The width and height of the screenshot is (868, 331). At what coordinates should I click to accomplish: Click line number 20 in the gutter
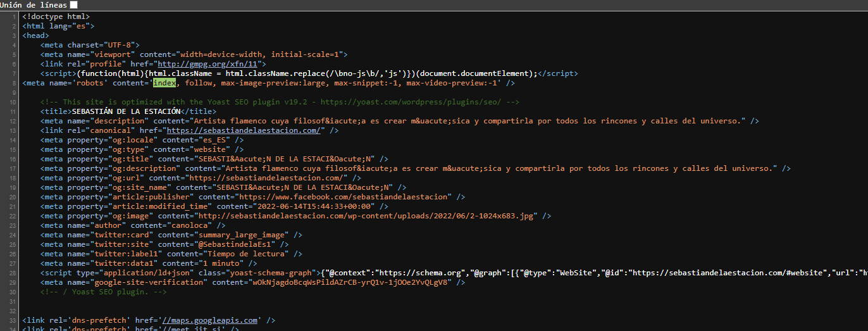click(x=13, y=197)
